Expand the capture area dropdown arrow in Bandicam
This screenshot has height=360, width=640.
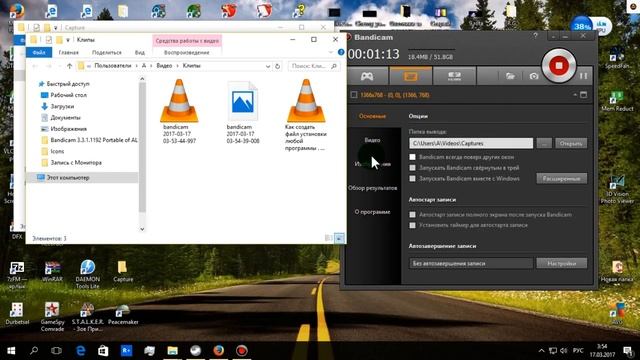[575, 95]
